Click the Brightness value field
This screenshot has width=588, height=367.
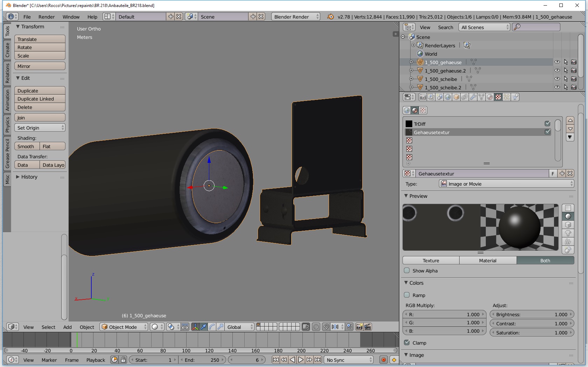coord(531,314)
